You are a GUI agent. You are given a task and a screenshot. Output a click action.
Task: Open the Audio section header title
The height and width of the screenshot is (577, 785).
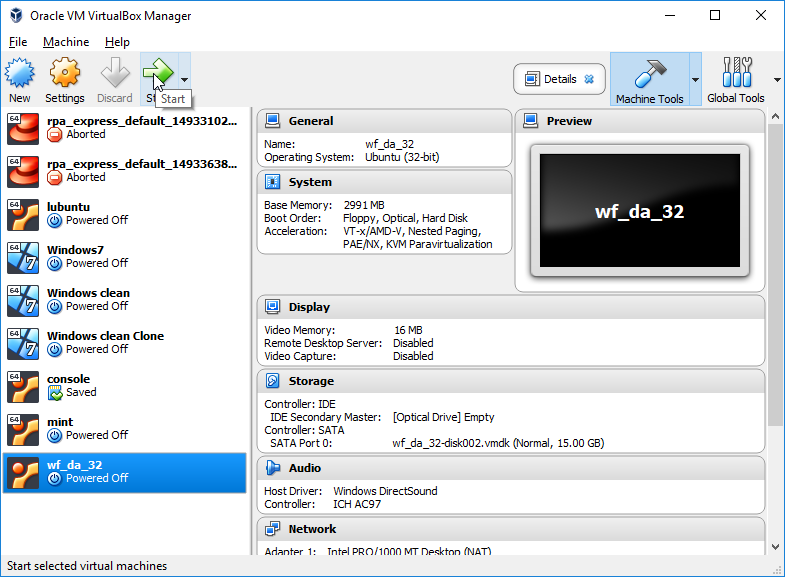click(304, 468)
